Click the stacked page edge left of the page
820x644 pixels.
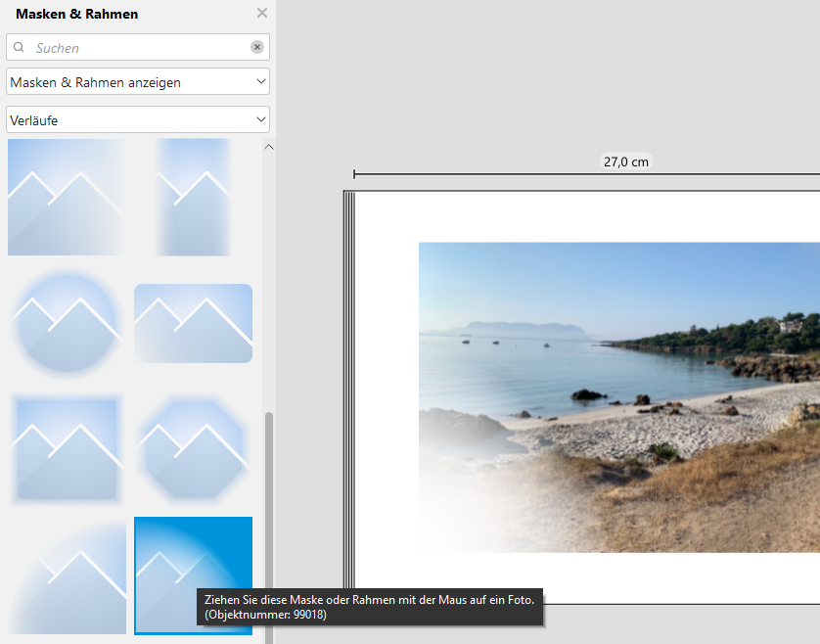[x=348, y=391]
